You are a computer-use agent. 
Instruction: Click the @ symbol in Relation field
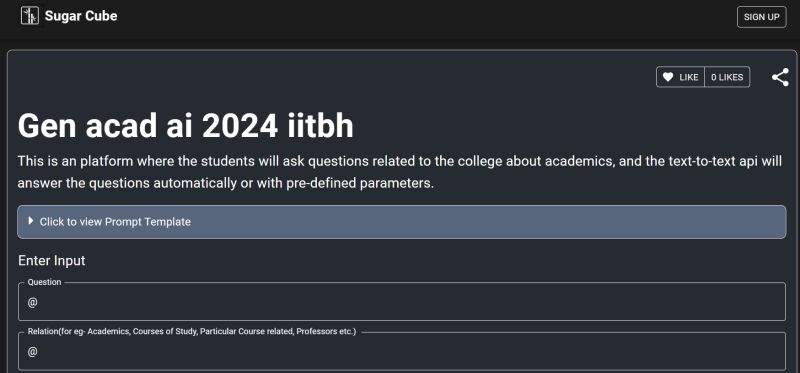(33, 352)
